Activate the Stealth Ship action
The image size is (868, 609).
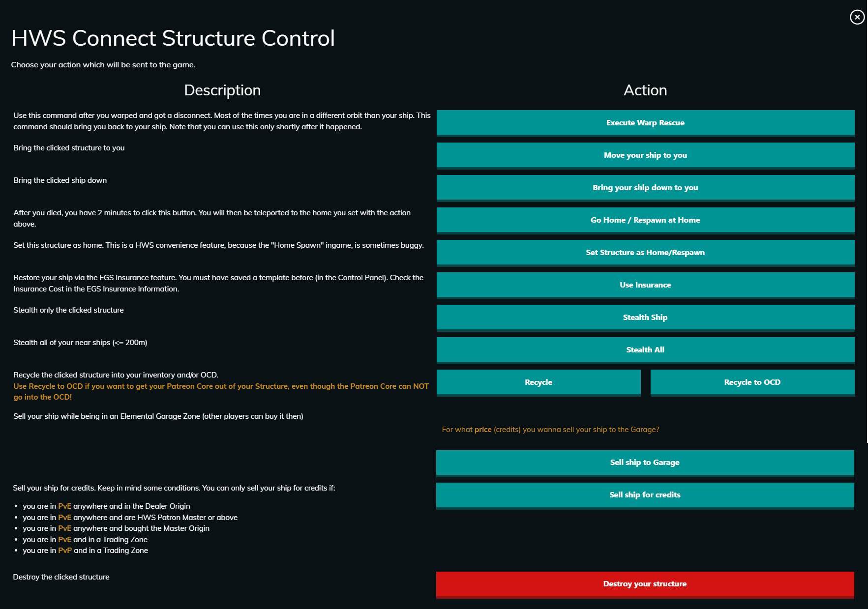tap(645, 318)
